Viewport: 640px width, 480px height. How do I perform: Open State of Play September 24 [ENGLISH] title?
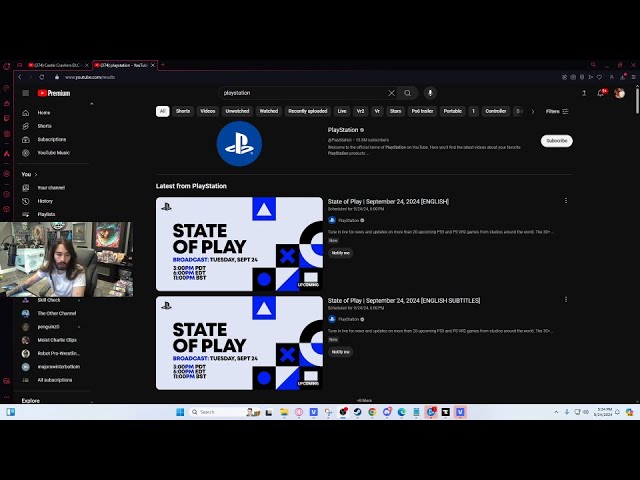388,201
